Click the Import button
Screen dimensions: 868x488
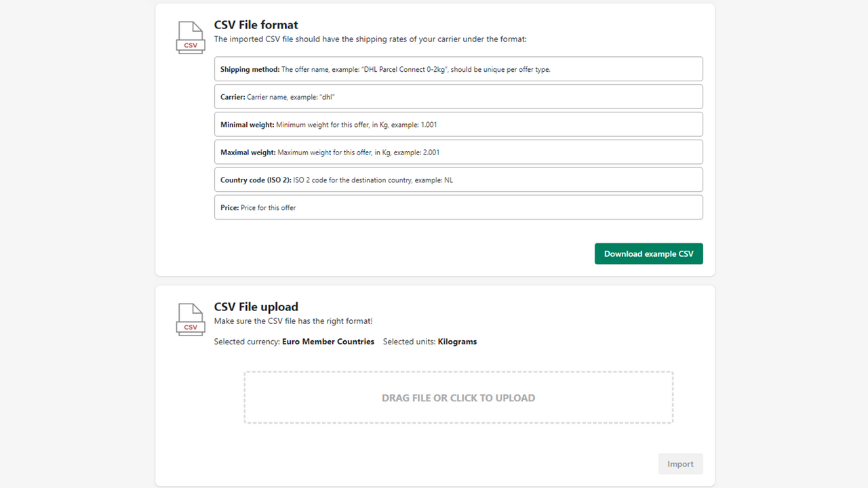[680, 464]
